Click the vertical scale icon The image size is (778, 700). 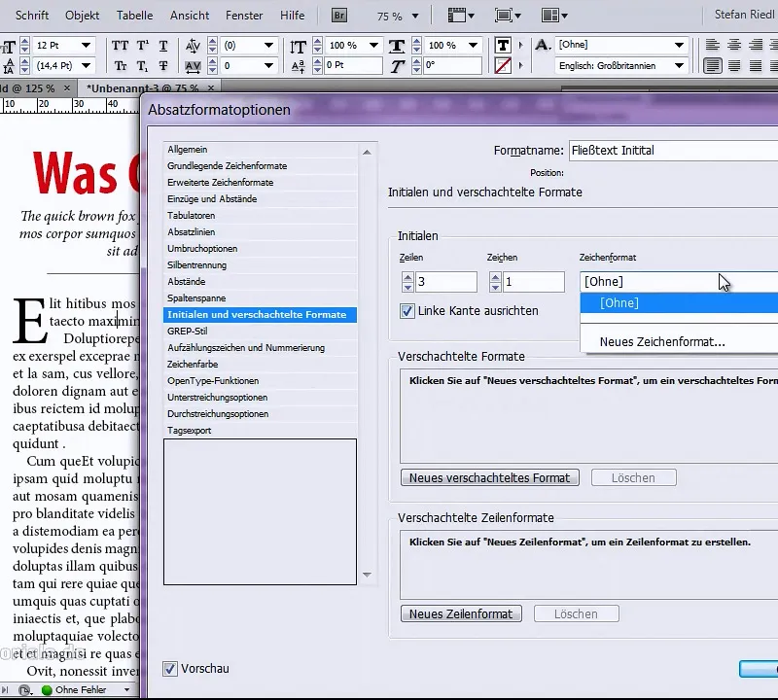click(298, 46)
